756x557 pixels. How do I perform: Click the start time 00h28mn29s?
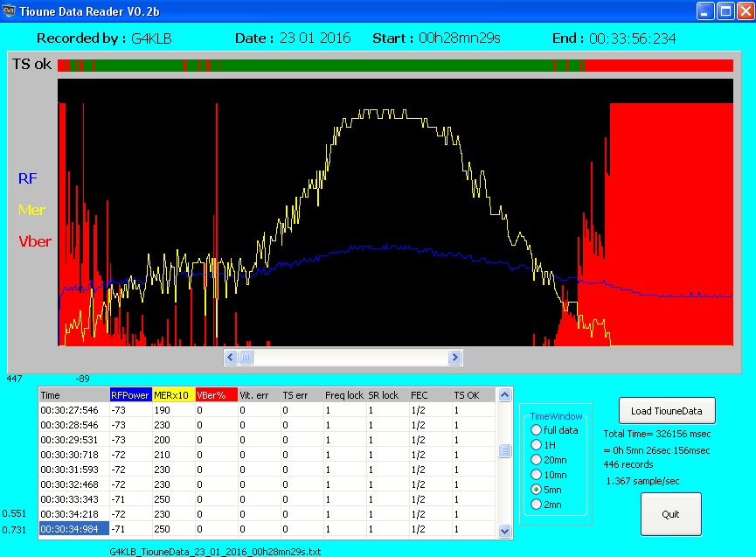coord(460,38)
